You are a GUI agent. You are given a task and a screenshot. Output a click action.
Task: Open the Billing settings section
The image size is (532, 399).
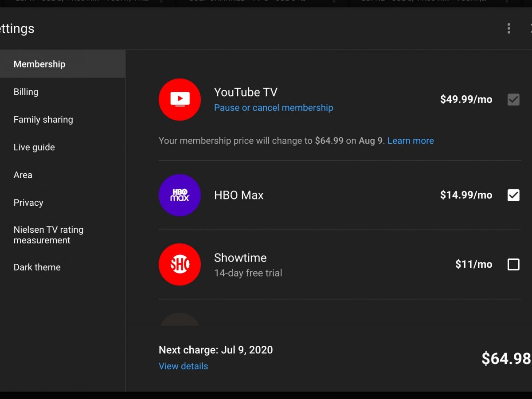tap(26, 92)
